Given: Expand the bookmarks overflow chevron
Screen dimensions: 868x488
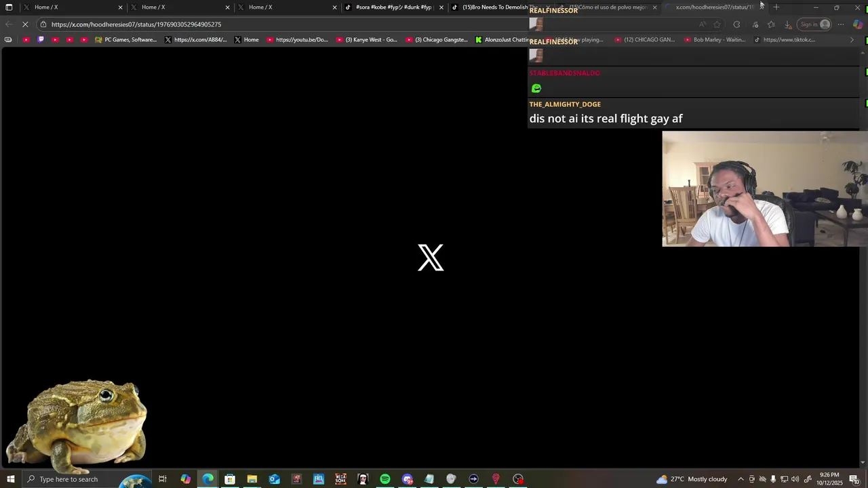Looking at the screenshot, I should coord(852,39).
